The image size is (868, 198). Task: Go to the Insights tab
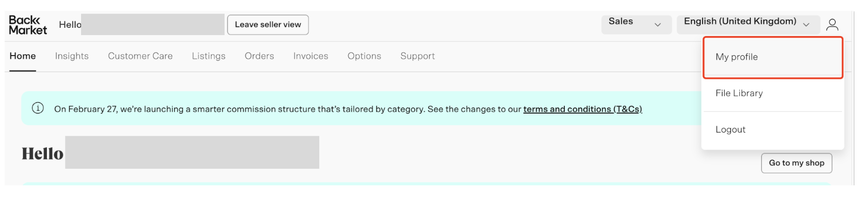(72, 56)
